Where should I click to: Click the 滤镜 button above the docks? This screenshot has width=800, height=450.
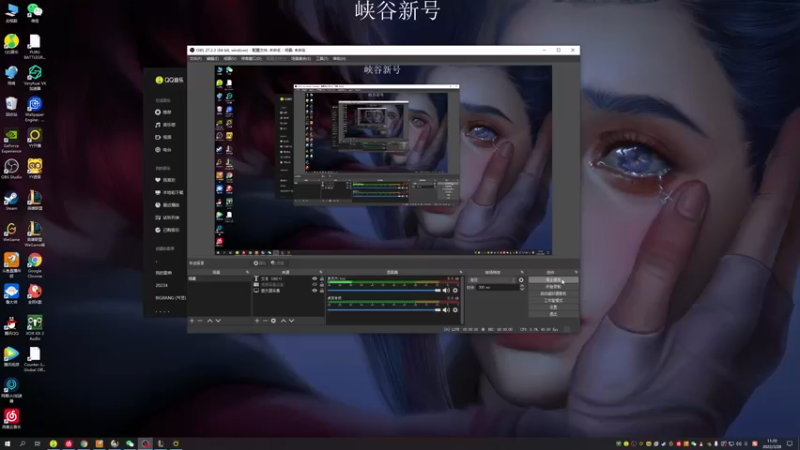(x=278, y=263)
